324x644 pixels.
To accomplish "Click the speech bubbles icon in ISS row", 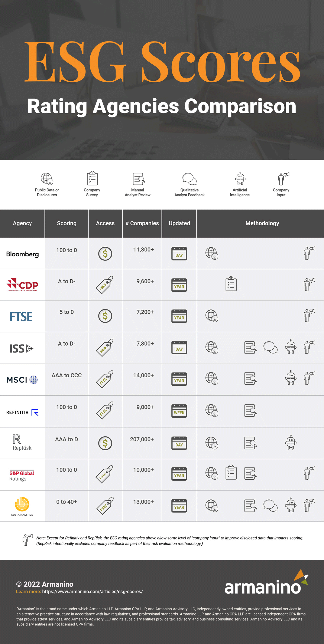I will (x=270, y=348).
